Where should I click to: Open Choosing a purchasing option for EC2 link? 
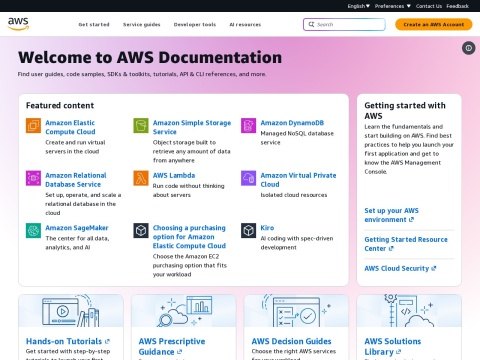point(189,237)
